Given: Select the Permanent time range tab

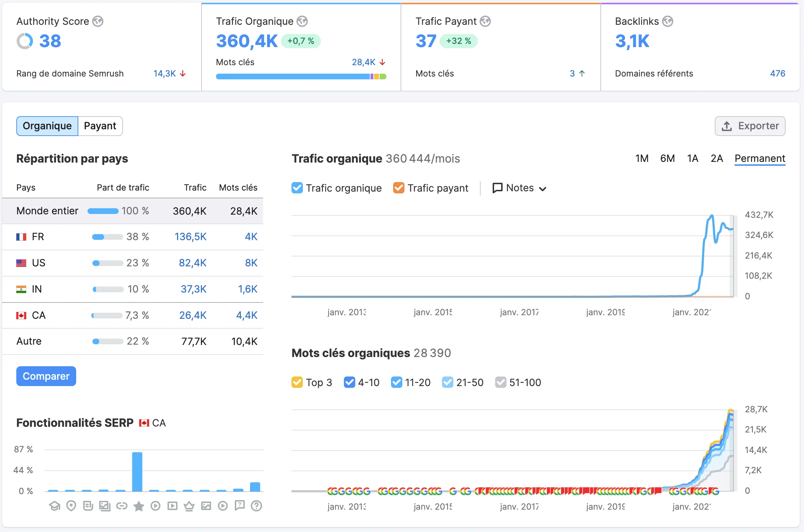Looking at the screenshot, I should pyautogui.click(x=760, y=158).
